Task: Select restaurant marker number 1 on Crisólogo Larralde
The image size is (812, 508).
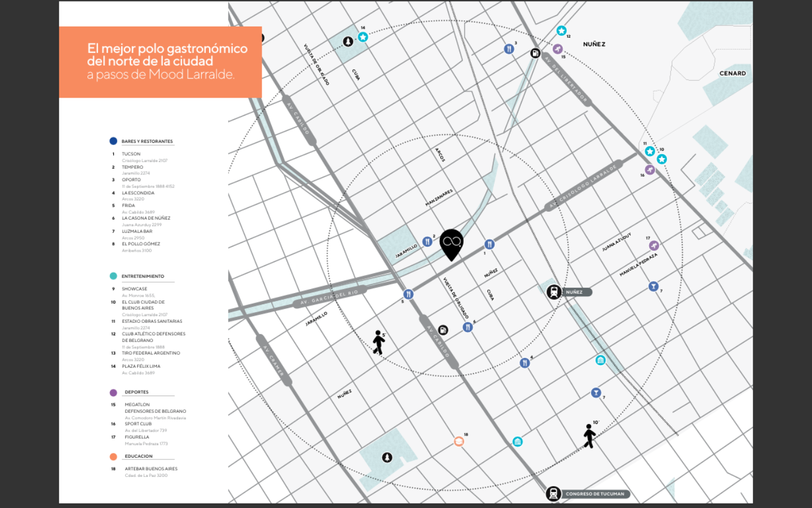Action: [x=489, y=244]
